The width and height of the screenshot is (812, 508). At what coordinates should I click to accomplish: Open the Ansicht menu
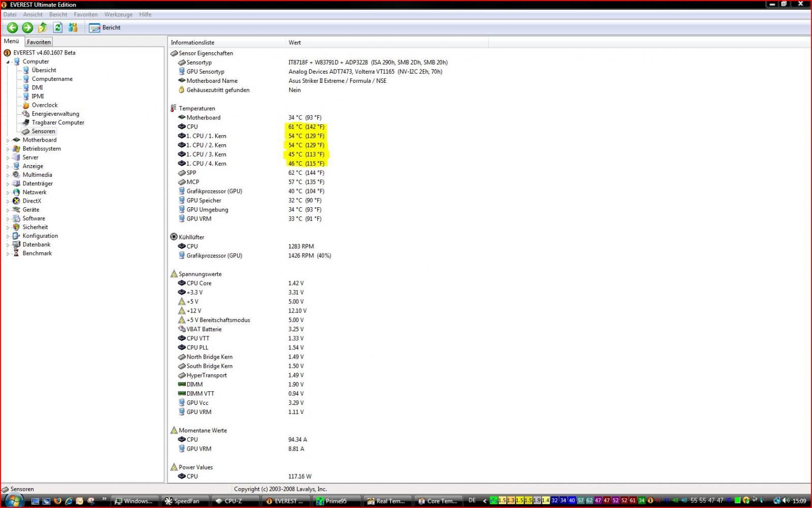point(32,14)
